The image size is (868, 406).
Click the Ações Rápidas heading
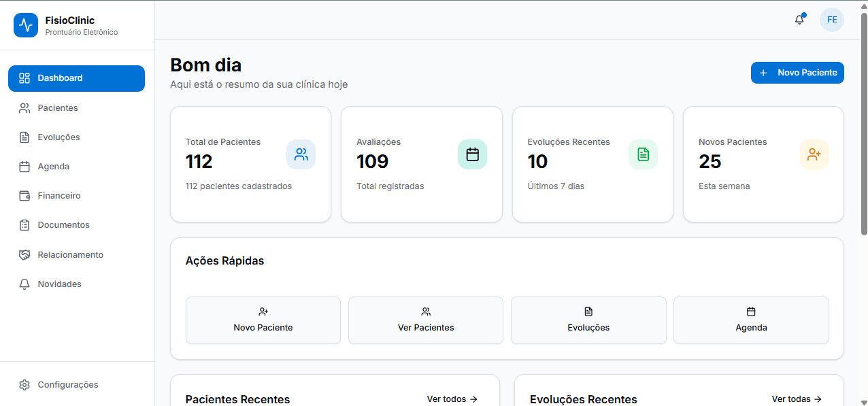225,261
